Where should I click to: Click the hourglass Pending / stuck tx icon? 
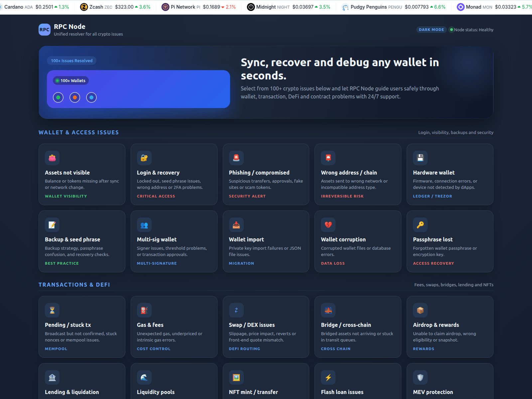tap(52, 311)
